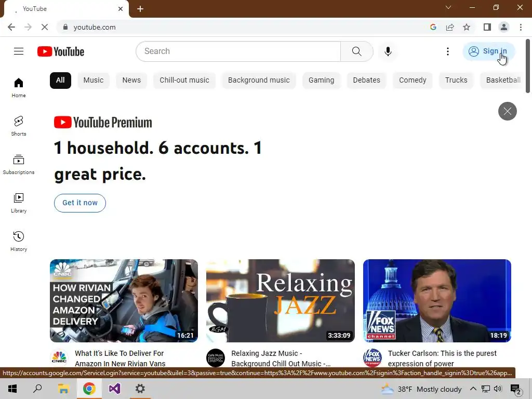
Task: Click the share page icon in address bar
Action: (x=450, y=27)
